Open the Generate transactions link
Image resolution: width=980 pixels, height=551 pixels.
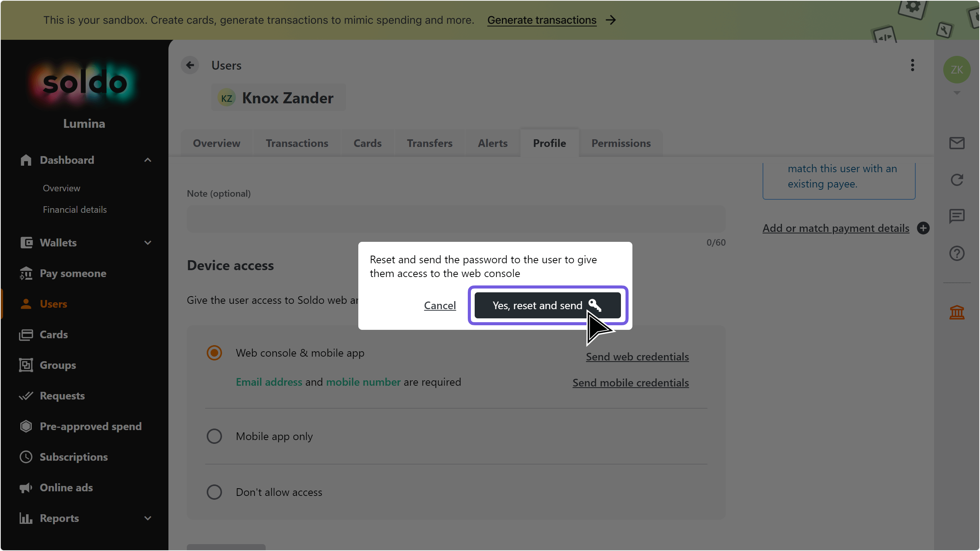pyautogui.click(x=541, y=20)
